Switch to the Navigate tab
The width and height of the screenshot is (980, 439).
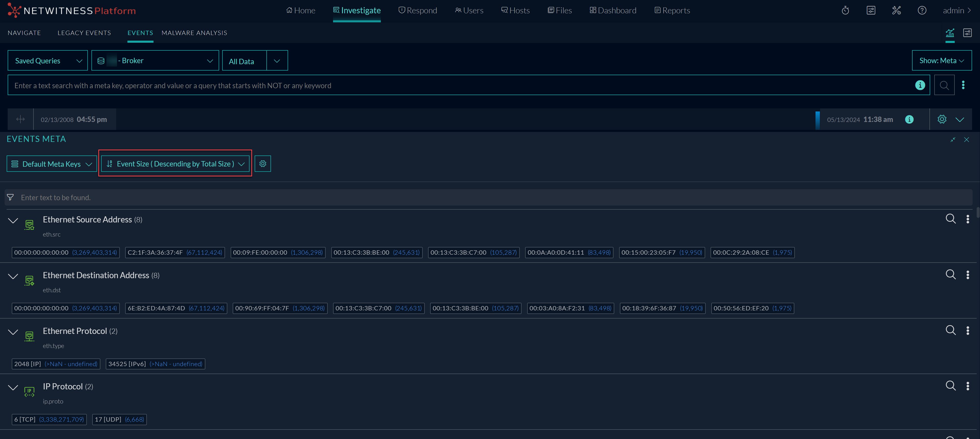24,33
